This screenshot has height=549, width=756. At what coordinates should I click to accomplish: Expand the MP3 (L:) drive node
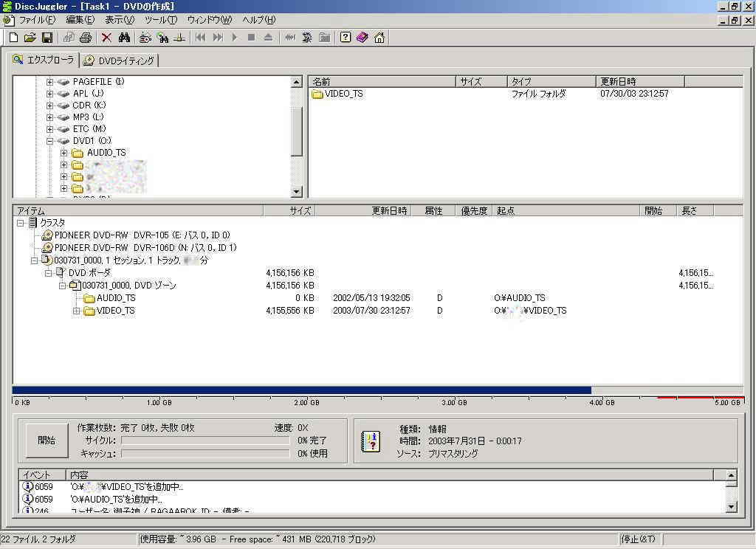coord(49,117)
